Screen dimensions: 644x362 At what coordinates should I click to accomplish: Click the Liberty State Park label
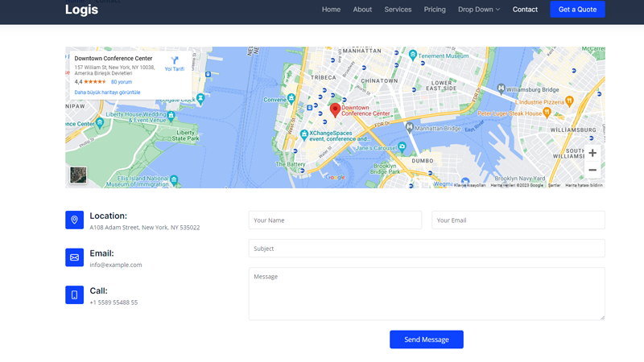pos(185,135)
